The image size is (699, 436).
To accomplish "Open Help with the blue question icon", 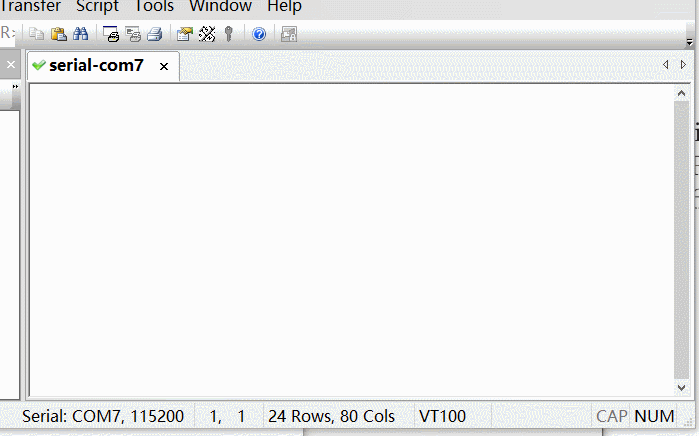I will coord(259,34).
